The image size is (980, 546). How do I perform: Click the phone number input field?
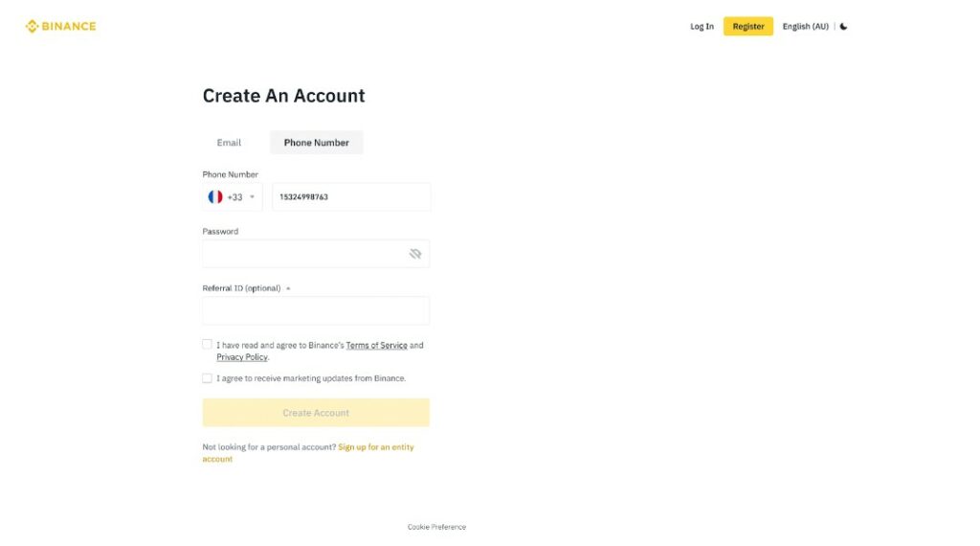(x=350, y=197)
